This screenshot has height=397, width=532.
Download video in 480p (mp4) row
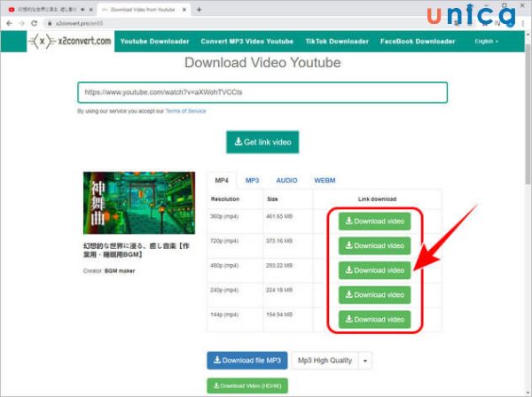point(374,270)
